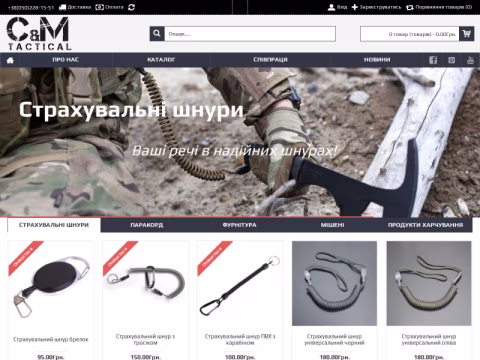This screenshot has height=360, width=480.
Task: Visit the YouTube channel icon
Action: pos(470,60)
